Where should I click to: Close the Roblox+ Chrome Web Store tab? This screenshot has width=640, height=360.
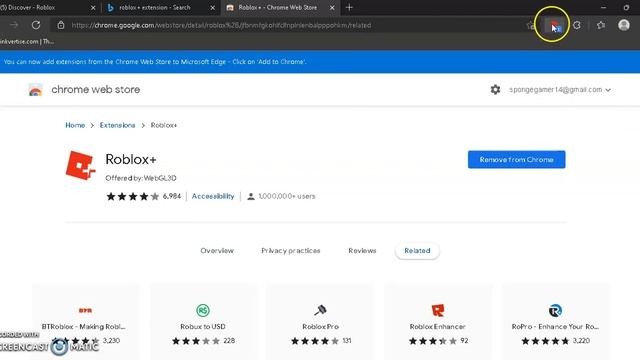332,8
